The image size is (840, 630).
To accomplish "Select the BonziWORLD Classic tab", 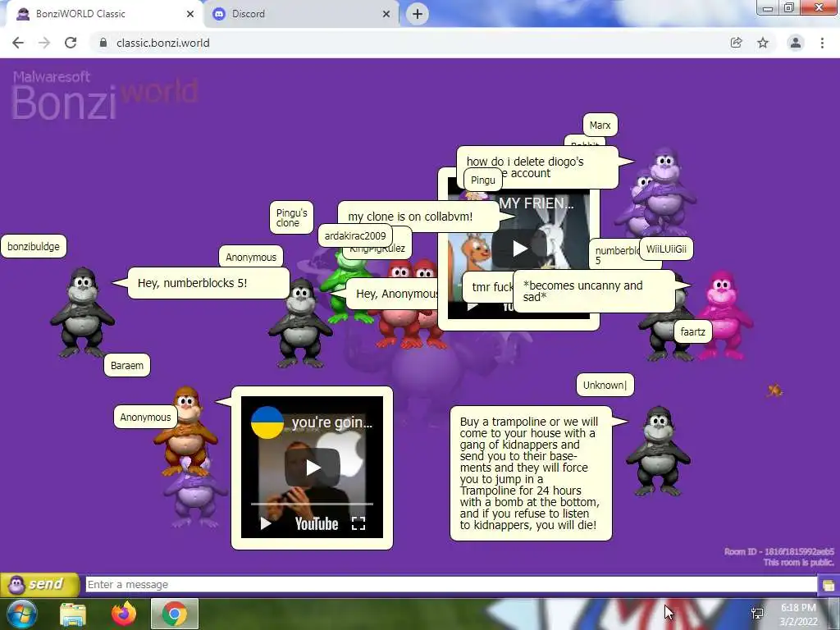I will (105, 14).
